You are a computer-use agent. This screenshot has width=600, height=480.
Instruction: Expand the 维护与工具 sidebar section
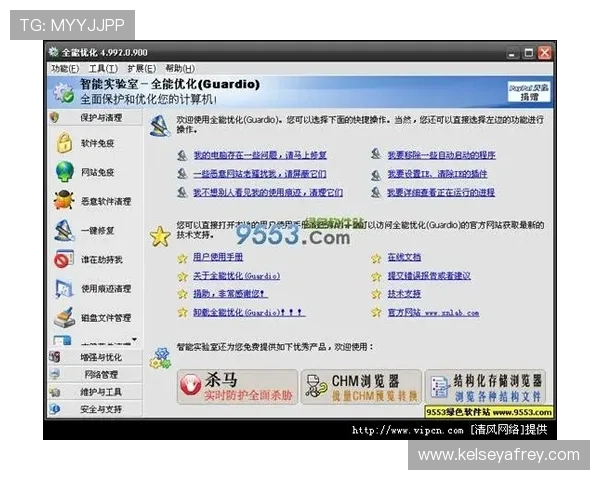(x=95, y=392)
